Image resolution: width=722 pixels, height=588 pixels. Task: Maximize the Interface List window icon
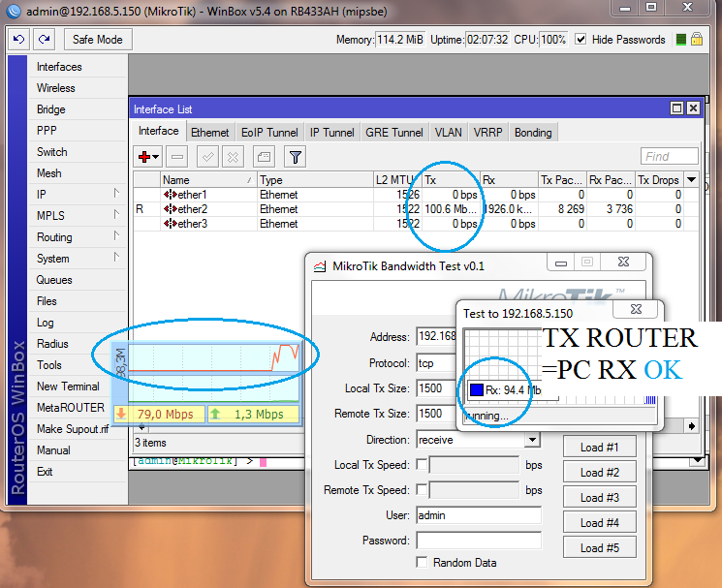676,108
